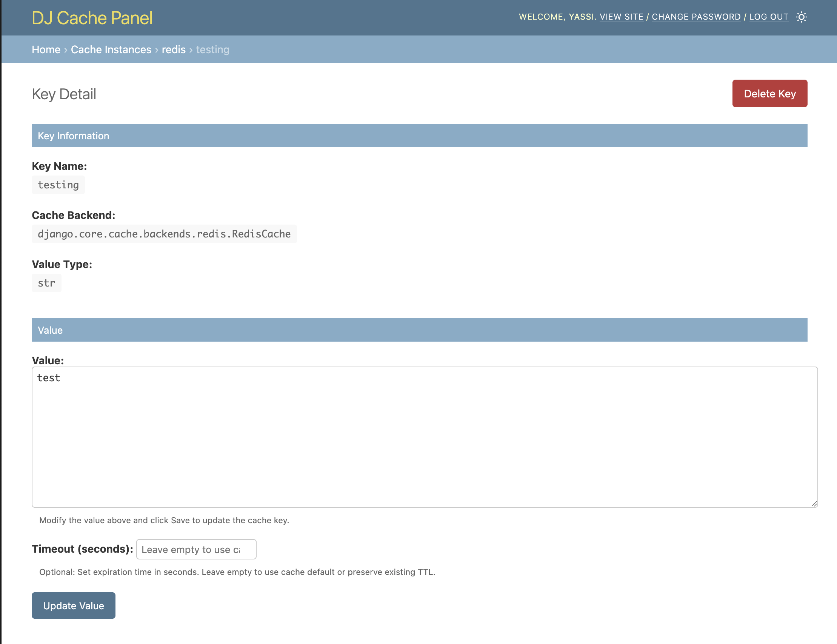Click the testing key name code box
Viewport: 837px width, 644px height.
click(58, 185)
